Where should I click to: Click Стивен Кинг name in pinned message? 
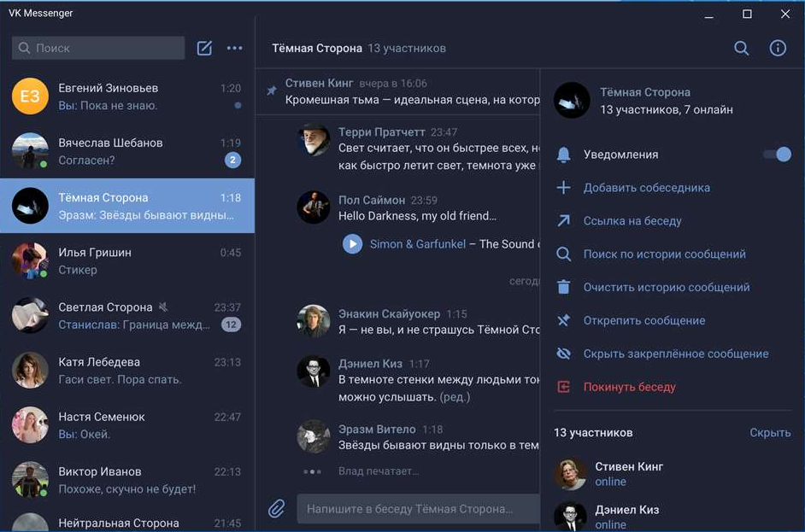point(319,83)
